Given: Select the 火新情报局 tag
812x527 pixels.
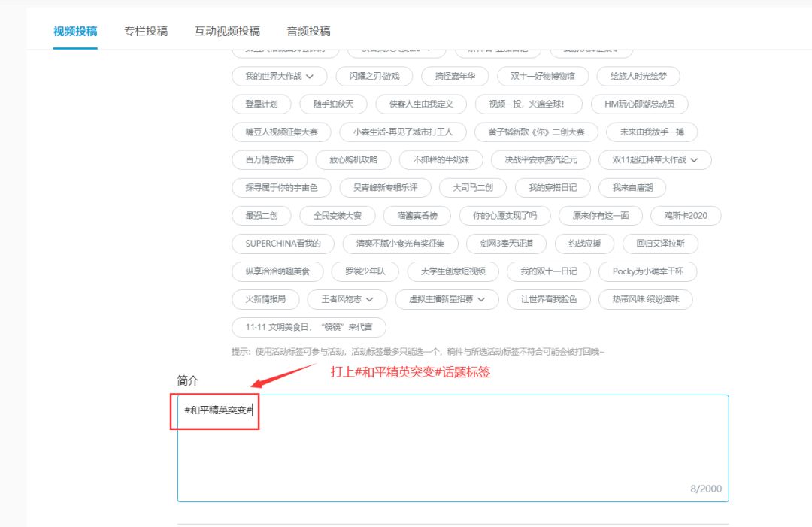Looking at the screenshot, I should [265, 299].
